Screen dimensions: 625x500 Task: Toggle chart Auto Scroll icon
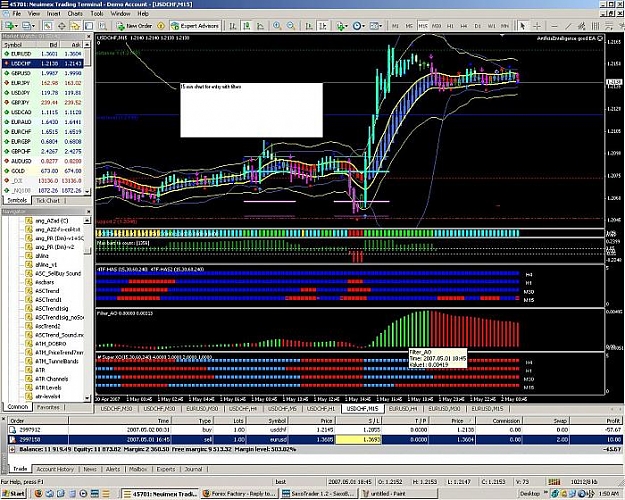pyautogui.click(x=309, y=26)
